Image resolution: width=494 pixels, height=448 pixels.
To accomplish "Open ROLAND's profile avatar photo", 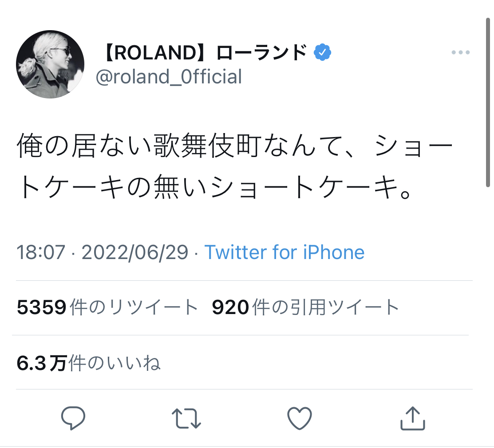I will tap(50, 64).
